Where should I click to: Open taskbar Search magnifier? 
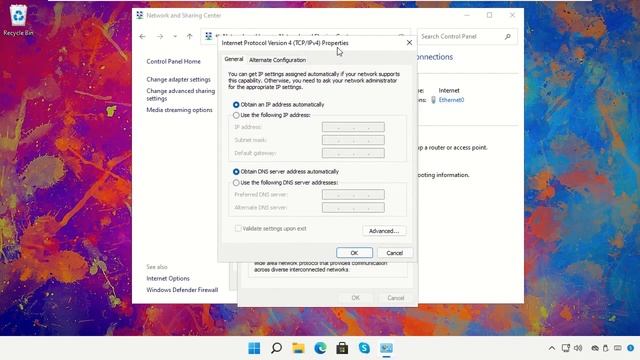pos(276,348)
